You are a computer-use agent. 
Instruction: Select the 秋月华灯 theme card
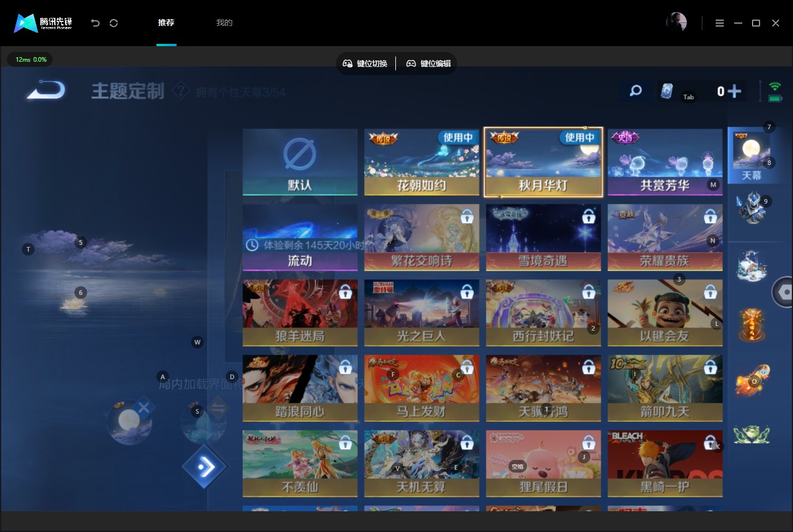tap(544, 162)
